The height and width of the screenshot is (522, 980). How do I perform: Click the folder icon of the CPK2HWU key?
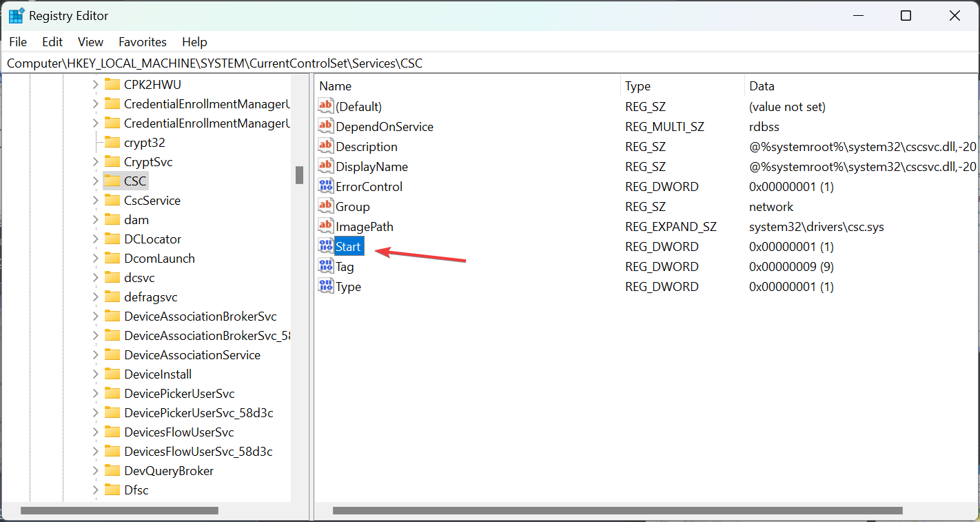112,84
